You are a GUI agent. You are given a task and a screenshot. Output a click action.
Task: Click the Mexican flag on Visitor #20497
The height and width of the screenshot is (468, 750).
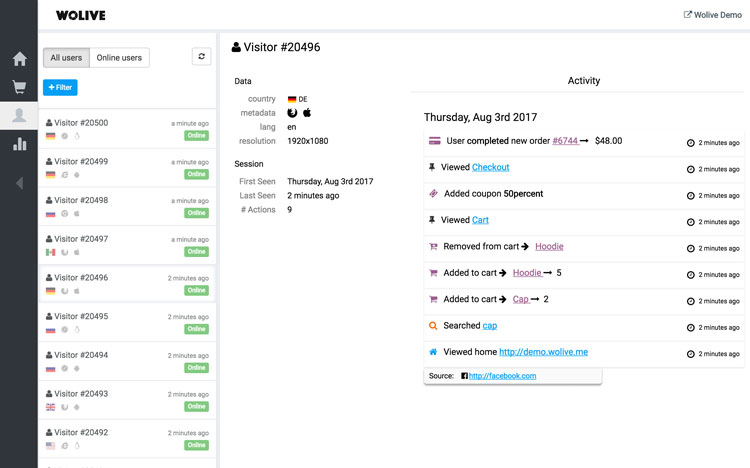tap(51, 252)
